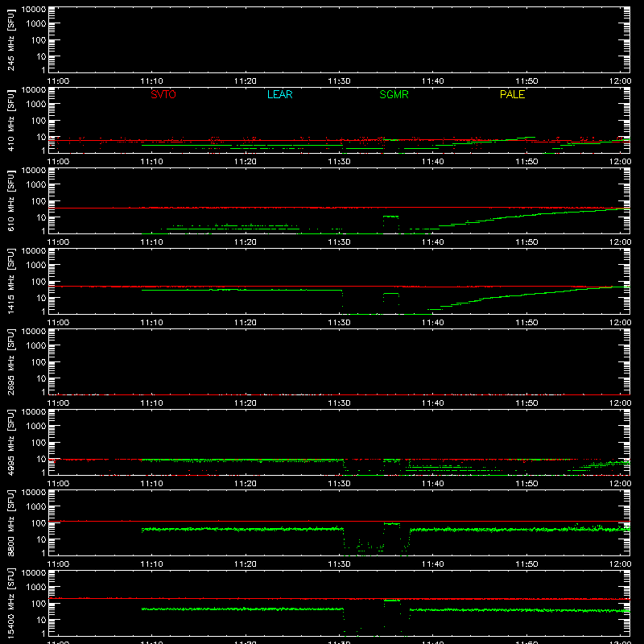Click the yellow PALE legend label

tap(512, 94)
